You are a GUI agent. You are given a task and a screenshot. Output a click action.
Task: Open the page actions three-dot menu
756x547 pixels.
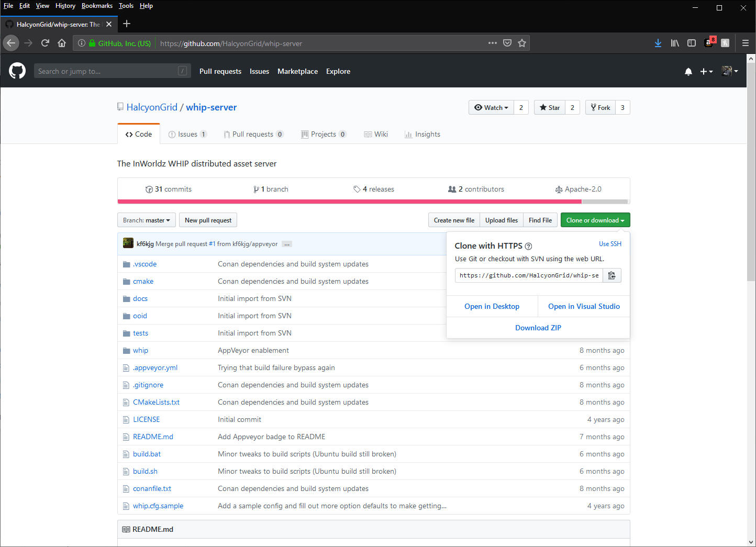[x=492, y=43]
